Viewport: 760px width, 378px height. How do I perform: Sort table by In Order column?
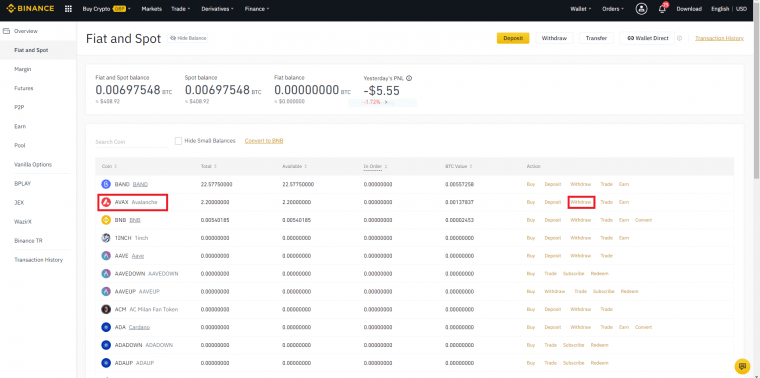click(375, 167)
